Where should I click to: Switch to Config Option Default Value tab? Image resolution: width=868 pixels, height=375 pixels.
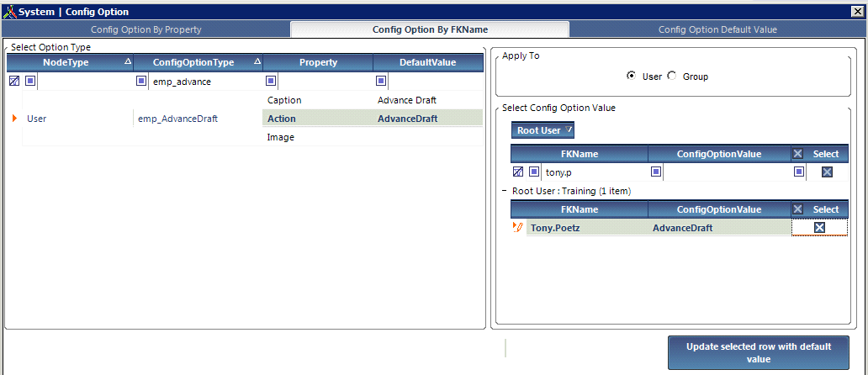717,29
